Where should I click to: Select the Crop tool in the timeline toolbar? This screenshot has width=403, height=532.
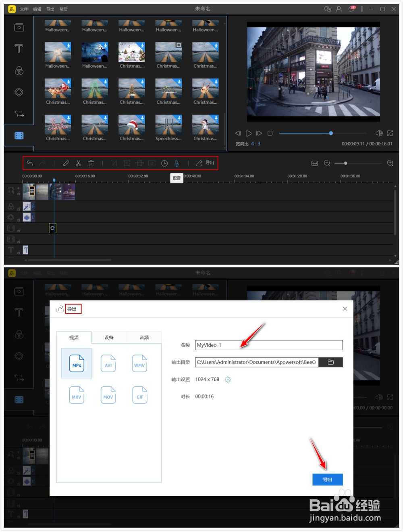pos(114,163)
